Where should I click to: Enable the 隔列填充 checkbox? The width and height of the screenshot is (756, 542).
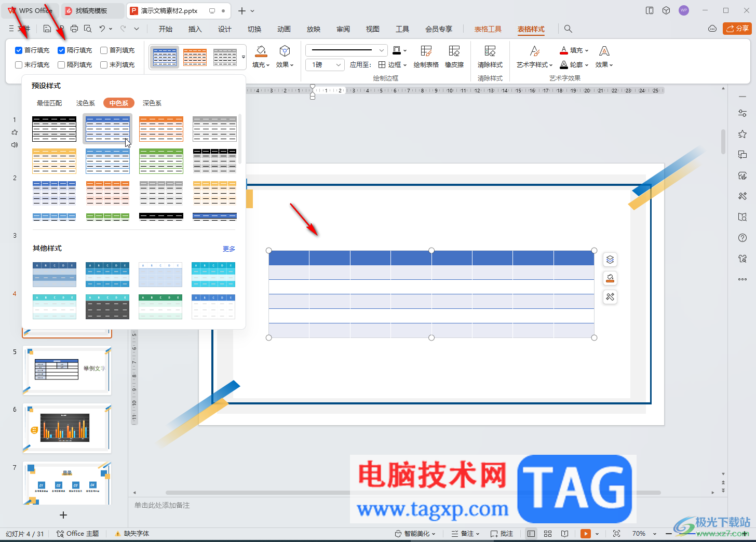pos(61,65)
